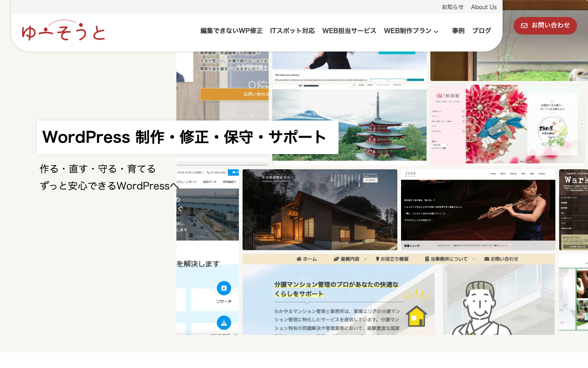The width and height of the screenshot is (588, 368).
Task: Click the blue download circle icon
Action: 224,323
